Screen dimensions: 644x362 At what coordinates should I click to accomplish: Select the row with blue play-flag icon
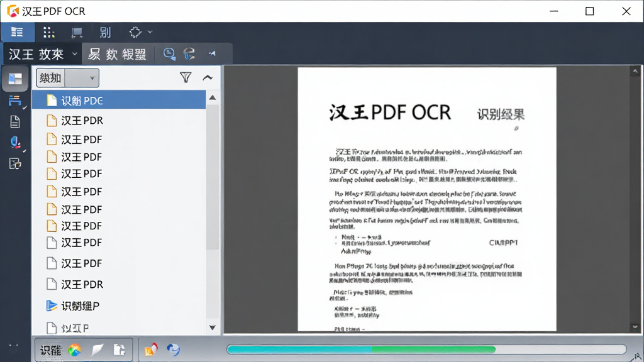tap(119, 306)
